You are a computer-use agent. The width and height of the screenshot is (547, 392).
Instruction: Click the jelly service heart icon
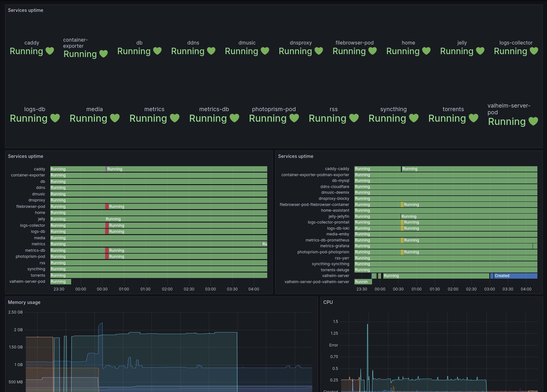pyautogui.click(x=480, y=51)
